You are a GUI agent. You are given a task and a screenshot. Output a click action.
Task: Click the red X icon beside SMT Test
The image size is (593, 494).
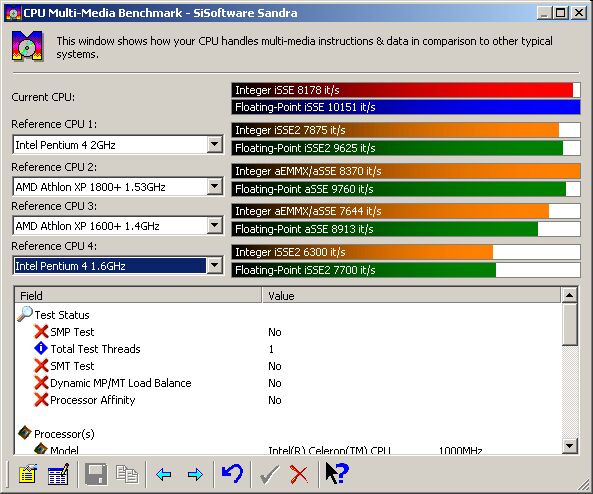[41, 366]
